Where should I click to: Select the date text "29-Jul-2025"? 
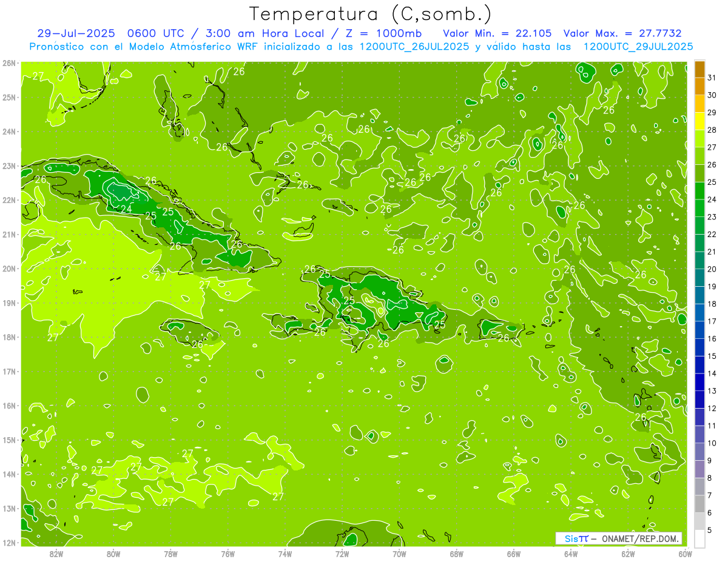tap(76, 33)
